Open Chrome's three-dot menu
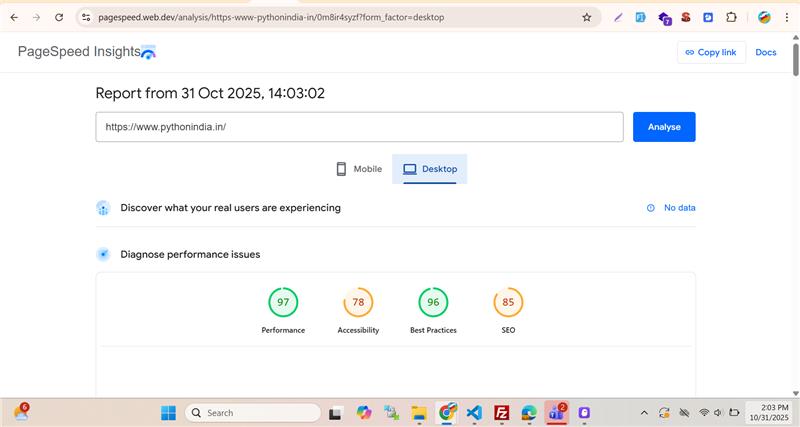800x427 pixels. click(x=787, y=17)
